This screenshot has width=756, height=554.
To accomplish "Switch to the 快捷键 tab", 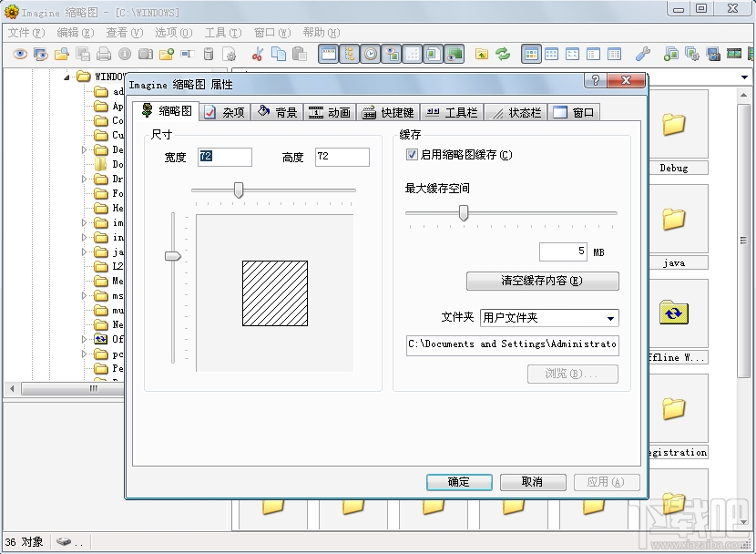I will point(389,112).
